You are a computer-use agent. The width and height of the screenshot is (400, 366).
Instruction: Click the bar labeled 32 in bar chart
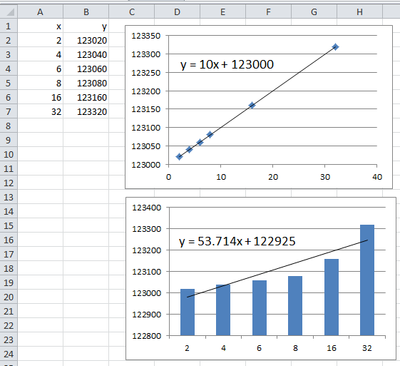coord(367,280)
